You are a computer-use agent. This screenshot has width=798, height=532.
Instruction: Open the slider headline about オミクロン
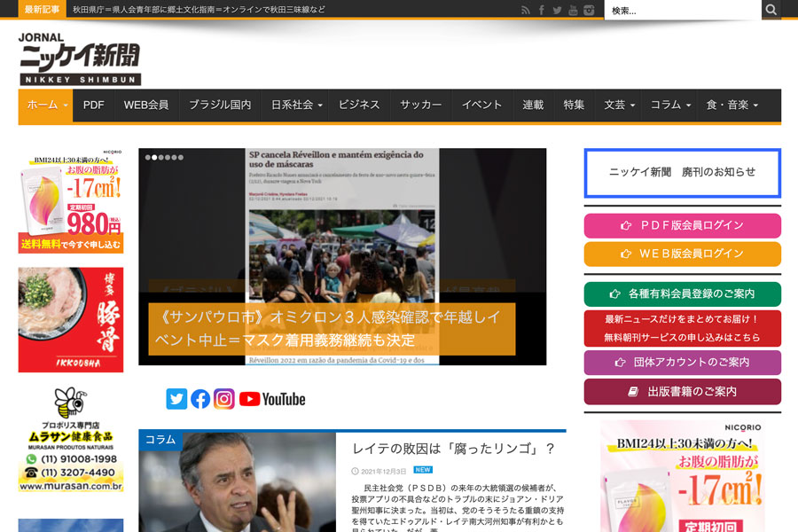click(x=332, y=329)
